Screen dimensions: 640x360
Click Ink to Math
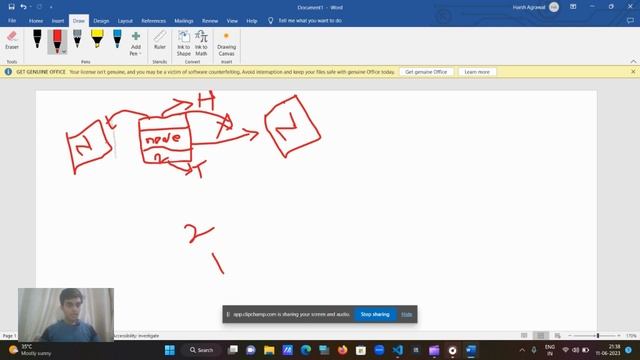click(201, 43)
